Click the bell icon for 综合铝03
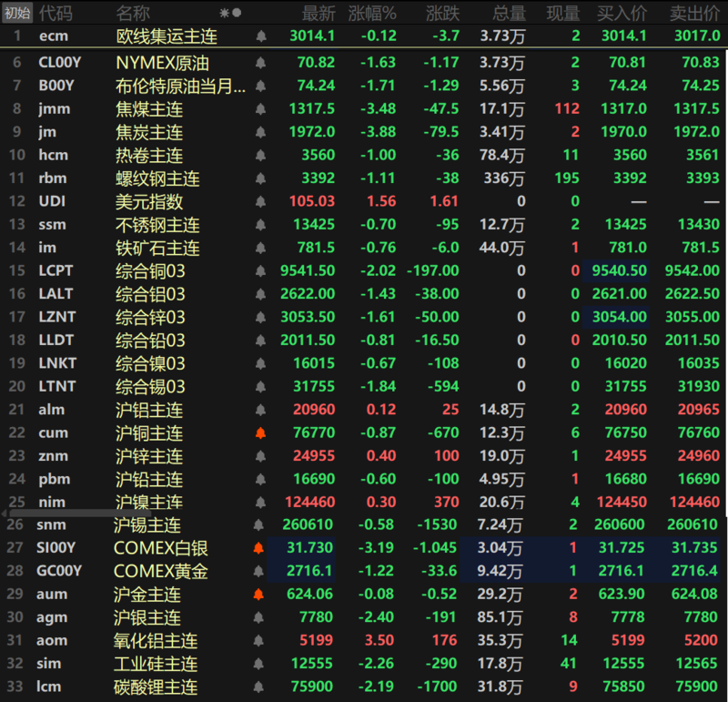Image resolution: width=728 pixels, height=702 pixels. pos(260,293)
